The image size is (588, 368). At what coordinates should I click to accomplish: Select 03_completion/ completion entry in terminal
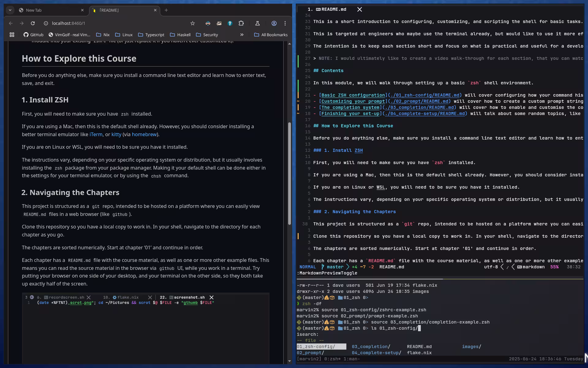pos(371,347)
